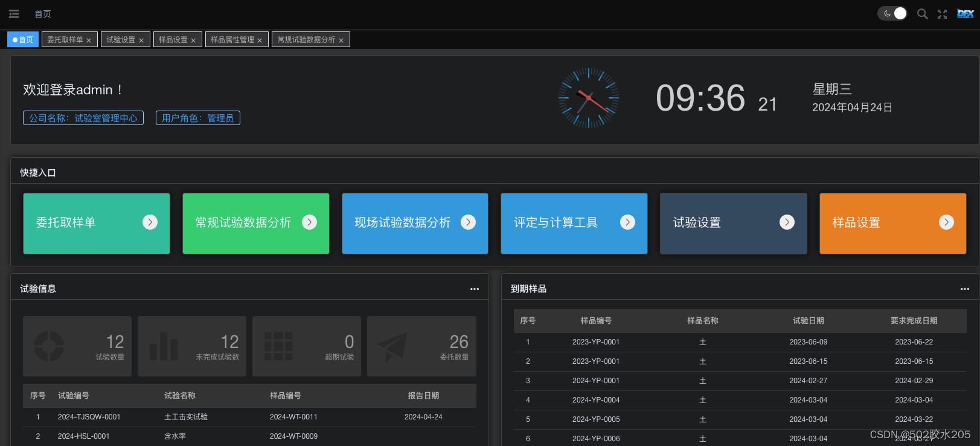Open the 常规试验数据分析 shortcut card
The width and height of the screenshot is (980, 446).
pos(256,223)
